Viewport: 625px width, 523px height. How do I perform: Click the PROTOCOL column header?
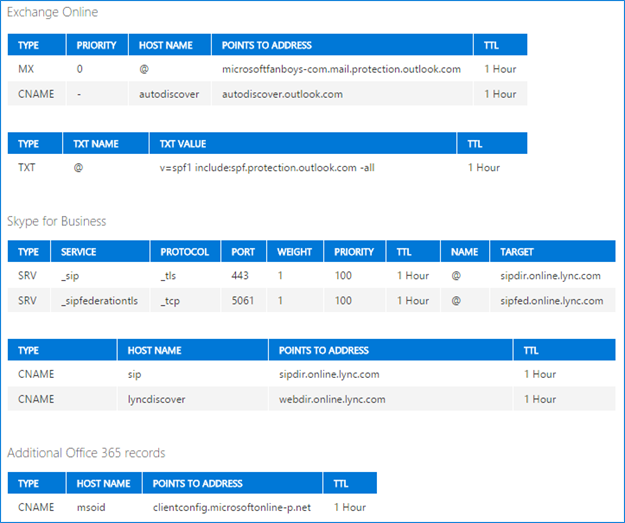185,252
